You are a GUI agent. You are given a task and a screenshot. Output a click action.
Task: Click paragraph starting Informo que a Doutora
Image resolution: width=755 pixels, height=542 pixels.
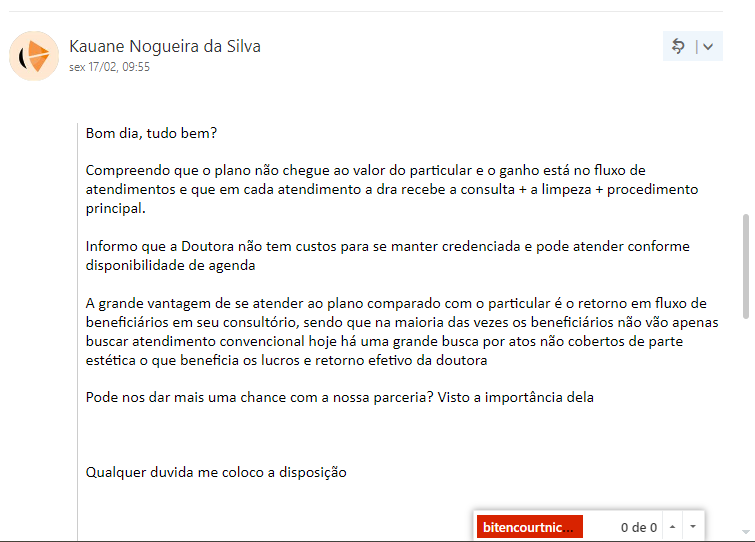tap(388, 256)
